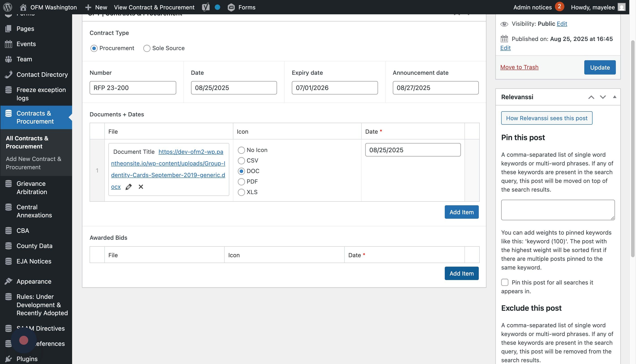Image resolution: width=636 pixels, height=364 pixels.
Task: Open Events calendar icon in sidebar
Action: click(x=9, y=44)
